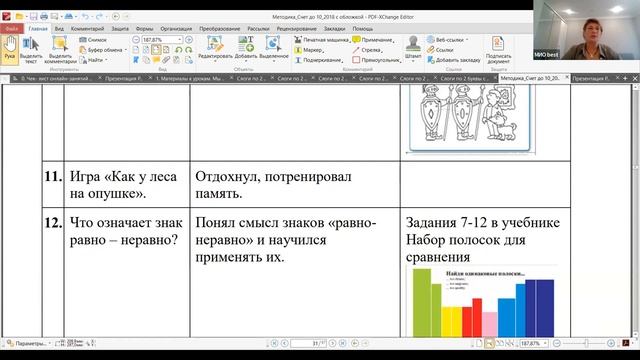Click the Print icon in quick toolbar
The height and width of the screenshot is (360, 640).
(44, 17)
